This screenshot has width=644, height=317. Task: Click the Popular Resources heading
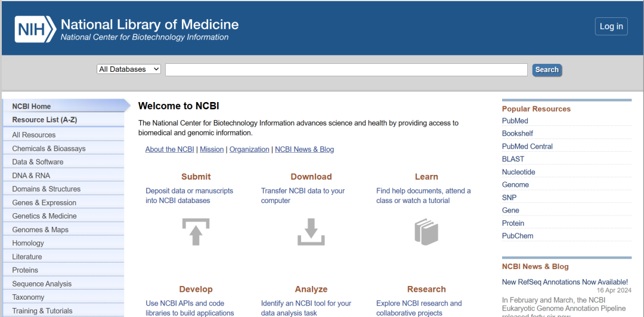pyautogui.click(x=537, y=109)
